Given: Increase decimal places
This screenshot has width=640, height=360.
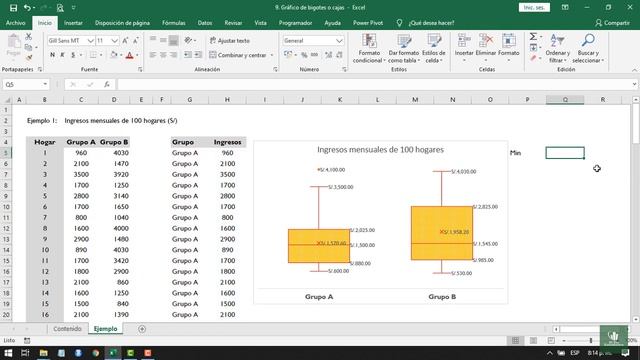Looking at the screenshot, I should pyautogui.click(x=329, y=55).
